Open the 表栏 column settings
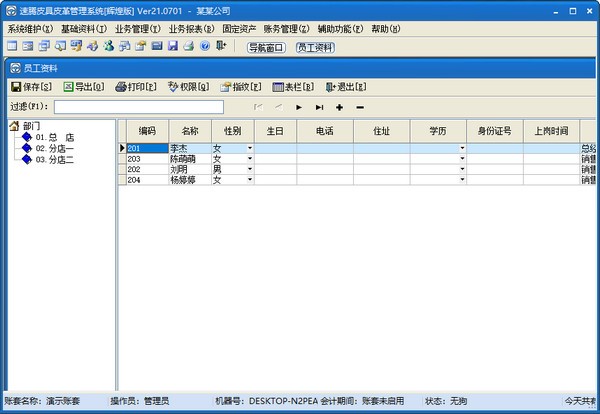Screen dimensions: 600x414 (x=292, y=87)
